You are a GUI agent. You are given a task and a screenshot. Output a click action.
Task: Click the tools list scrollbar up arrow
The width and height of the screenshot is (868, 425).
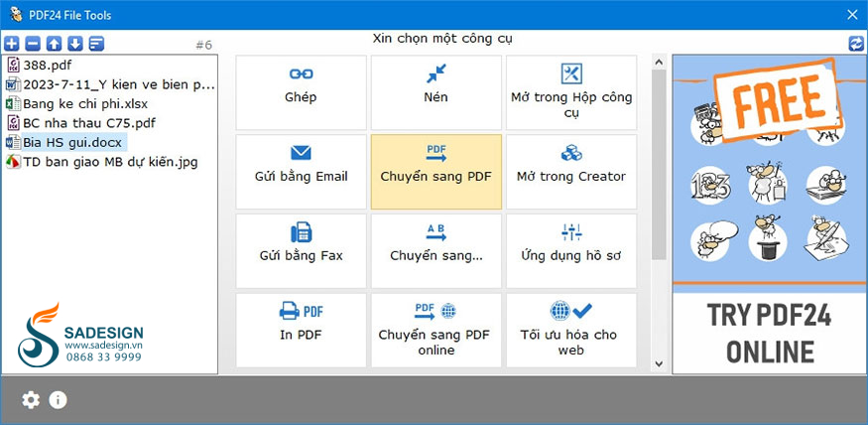pyautogui.click(x=659, y=61)
